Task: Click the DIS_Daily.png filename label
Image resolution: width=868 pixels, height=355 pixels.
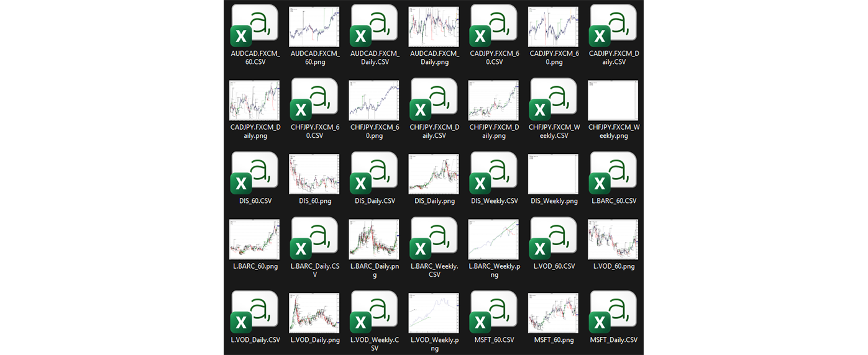Action: (434, 201)
